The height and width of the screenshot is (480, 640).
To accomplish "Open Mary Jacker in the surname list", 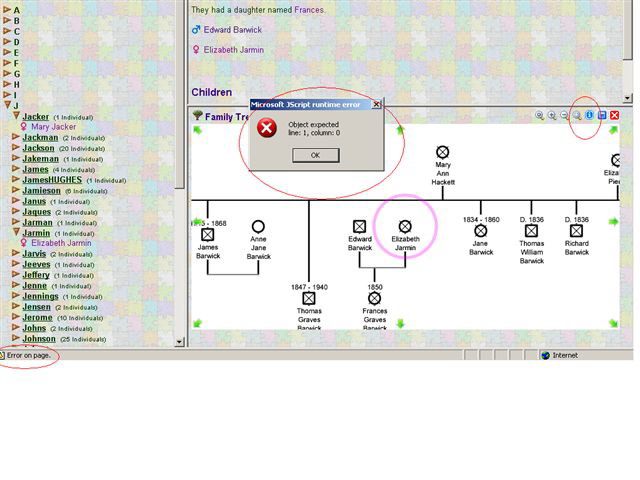I will point(53,127).
